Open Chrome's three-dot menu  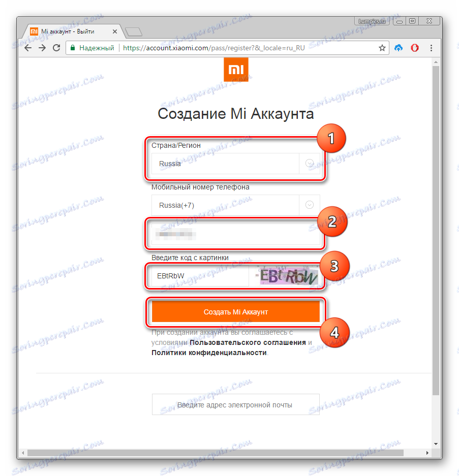[431, 48]
